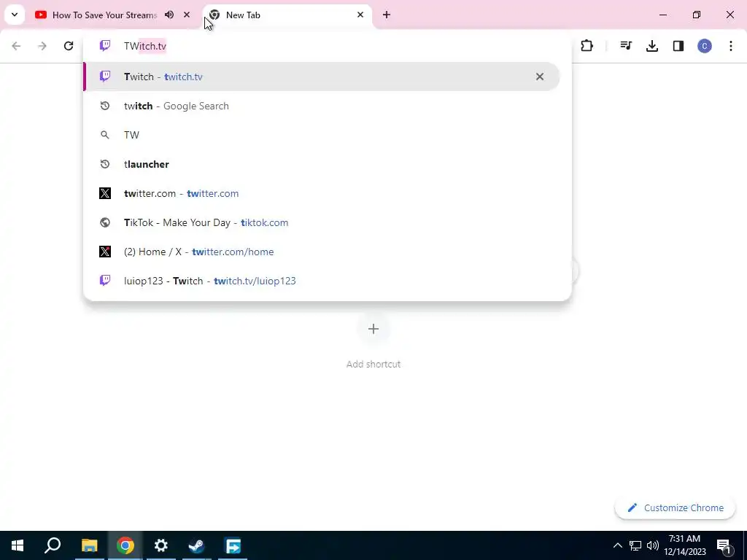
Task: Open the media controls icon
Action: tap(626, 46)
